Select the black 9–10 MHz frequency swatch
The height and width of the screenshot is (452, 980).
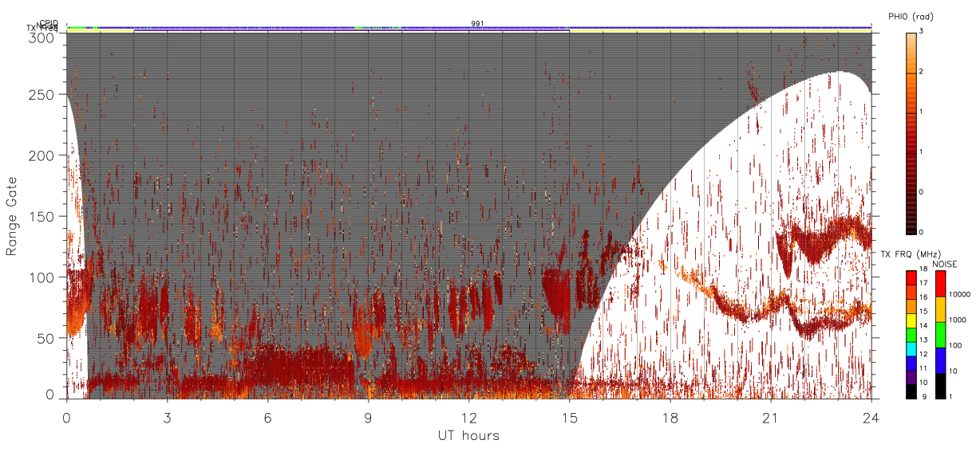click(x=911, y=391)
